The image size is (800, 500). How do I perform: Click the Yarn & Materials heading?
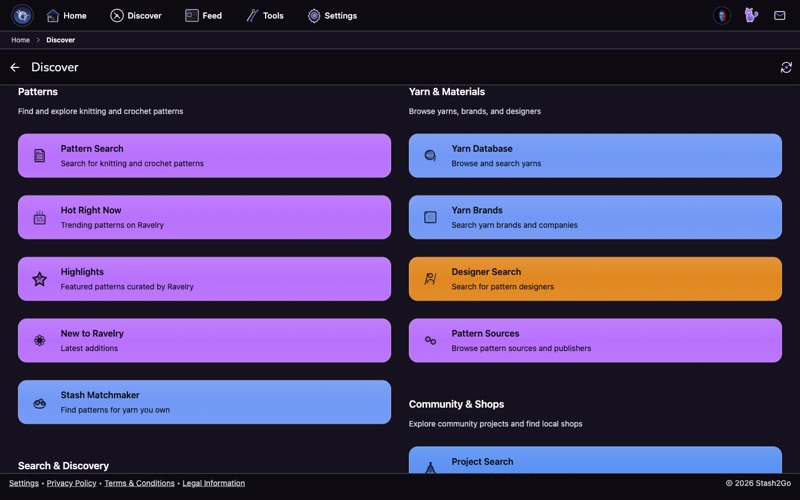pyautogui.click(x=447, y=92)
